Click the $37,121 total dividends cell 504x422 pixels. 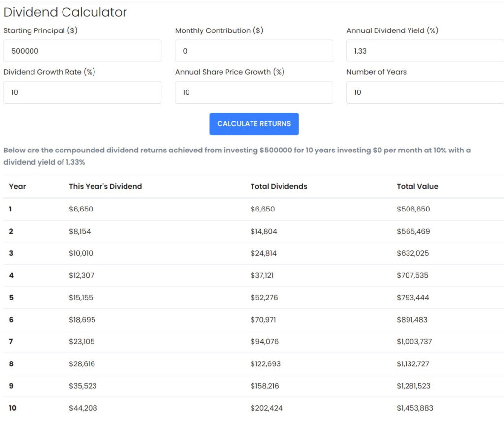tap(262, 275)
